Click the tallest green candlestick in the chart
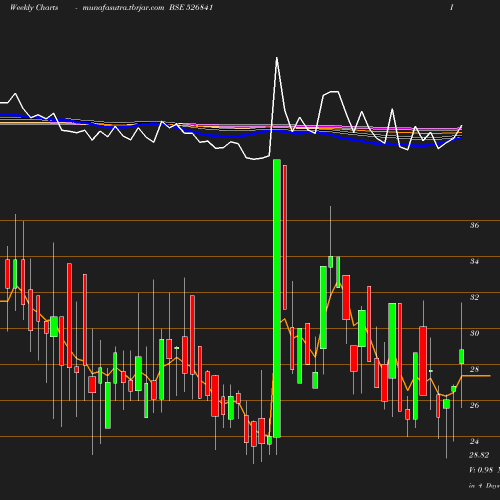Viewport: 500px width, 500px height. [x=277, y=298]
